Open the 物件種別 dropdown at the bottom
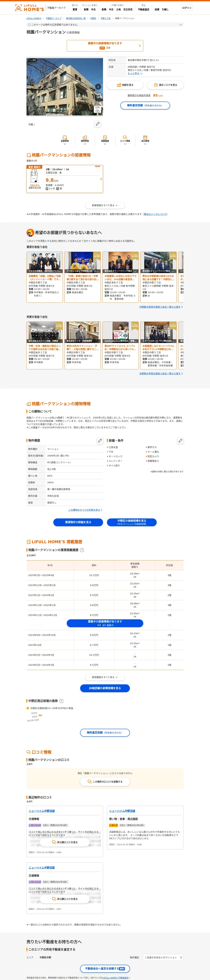Image resolution: width=210 pixels, height=980 pixels. tap(163, 958)
